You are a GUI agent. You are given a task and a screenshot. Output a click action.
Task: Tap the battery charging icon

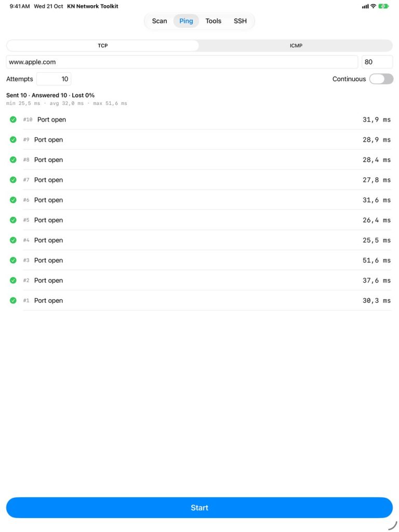(383, 6)
